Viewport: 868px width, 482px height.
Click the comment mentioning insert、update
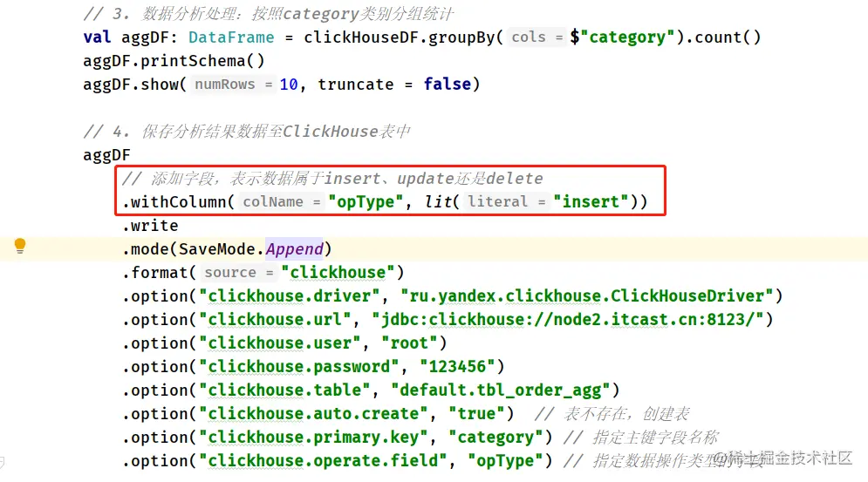(x=332, y=178)
